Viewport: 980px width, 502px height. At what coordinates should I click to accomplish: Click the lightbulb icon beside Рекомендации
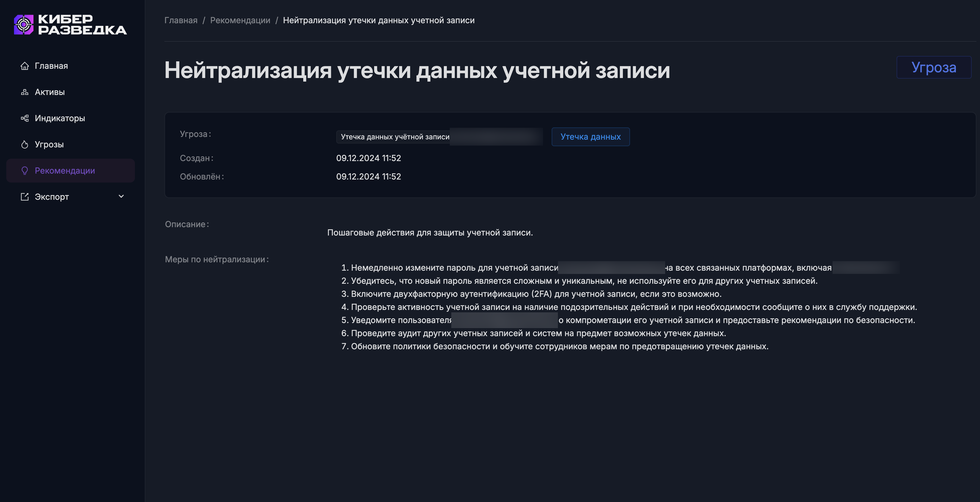(25, 171)
